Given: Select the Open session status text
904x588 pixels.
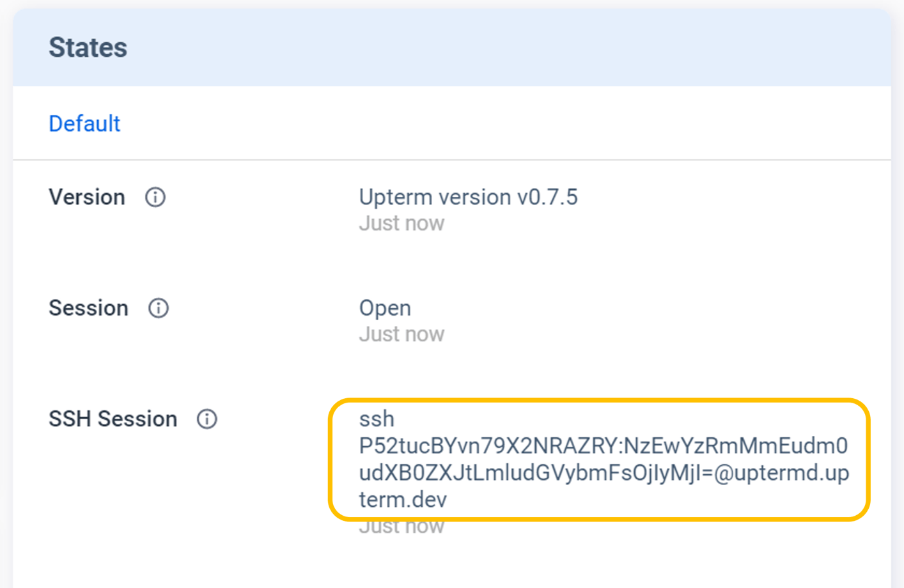Looking at the screenshot, I should coord(384,309).
